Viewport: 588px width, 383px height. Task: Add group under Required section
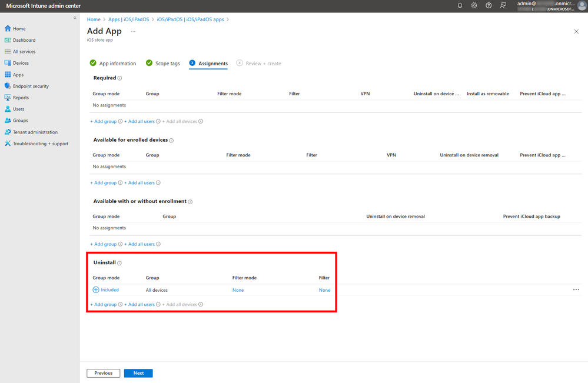click(x=104, y=121)
